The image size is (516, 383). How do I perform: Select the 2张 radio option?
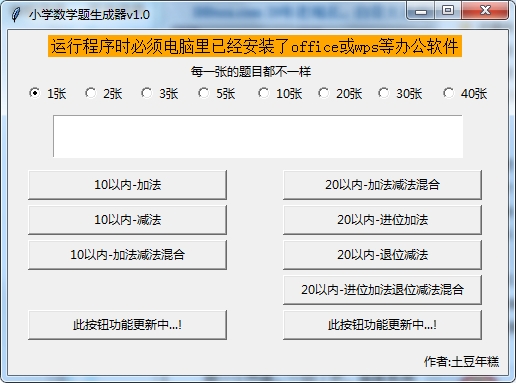(90, 93)
